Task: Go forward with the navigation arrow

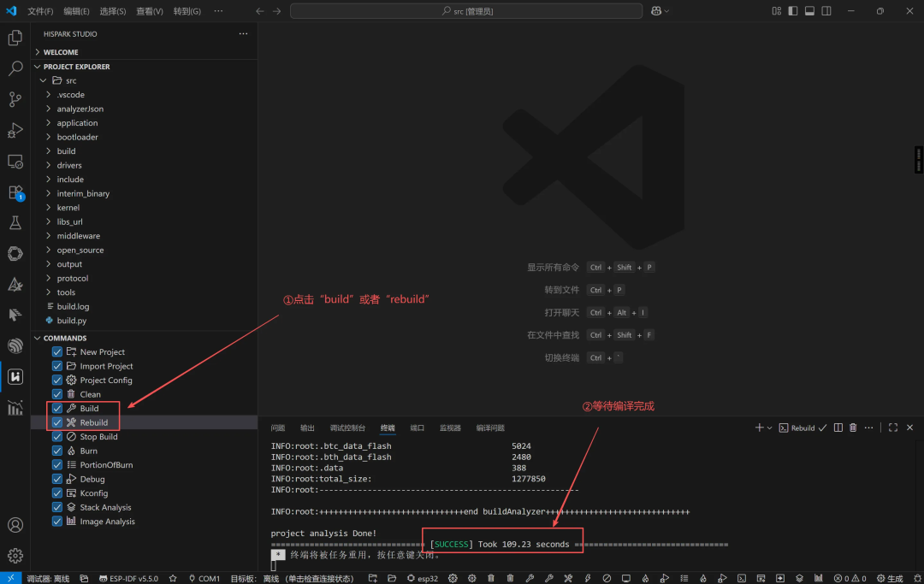Action: click(277, 11)
